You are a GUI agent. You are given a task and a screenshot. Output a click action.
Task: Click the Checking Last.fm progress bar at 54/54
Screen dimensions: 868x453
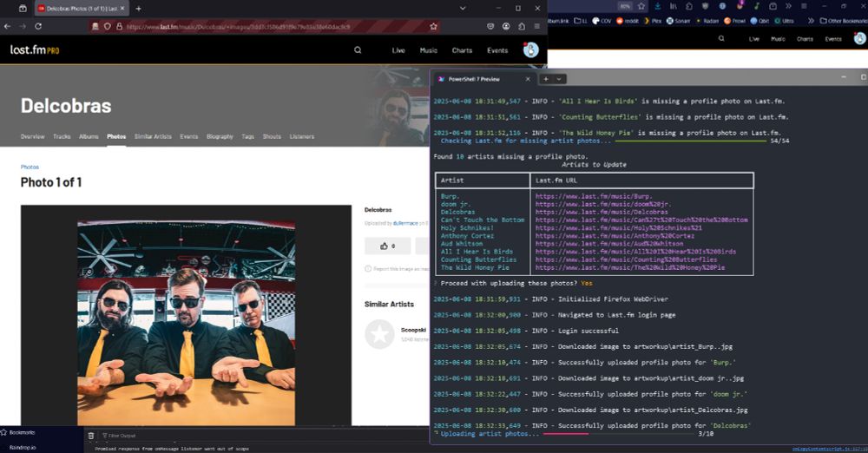(x=690, y=141)
